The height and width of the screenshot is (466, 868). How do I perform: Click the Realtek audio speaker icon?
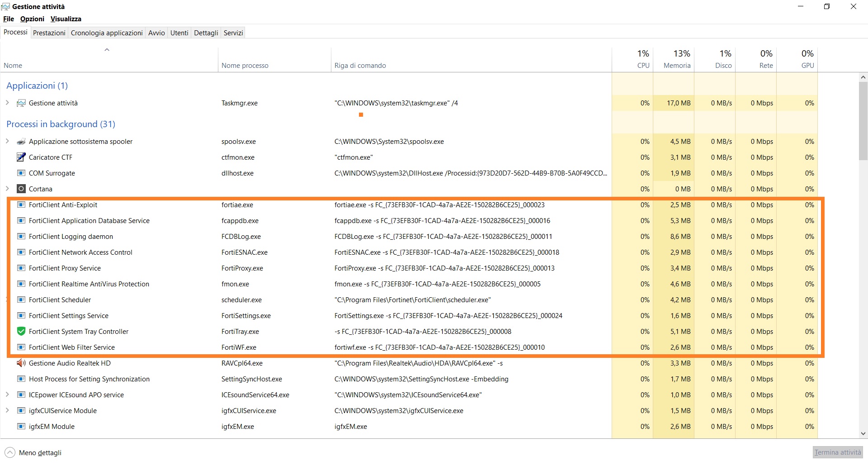tap(21, 363)
